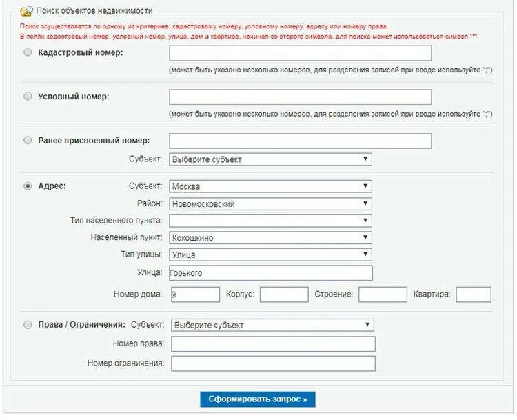Expand the Тип населенного пункта dropdown

(270, 221)
